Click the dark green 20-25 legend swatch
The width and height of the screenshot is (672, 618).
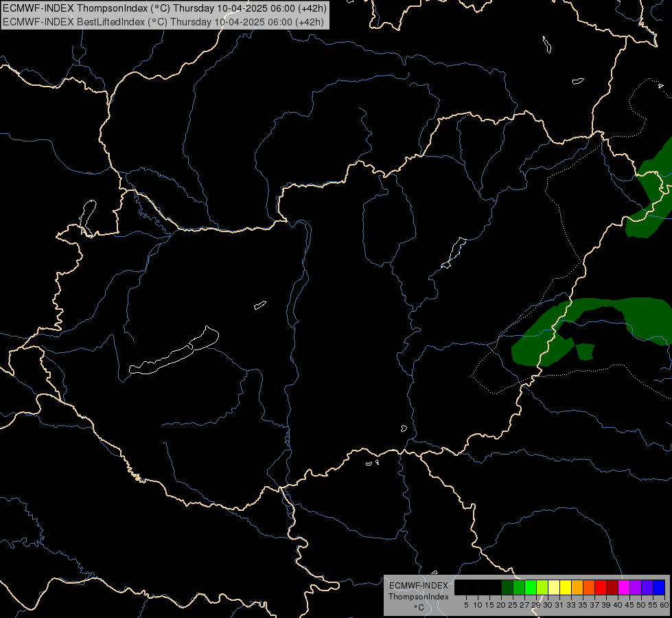(x=507, y=587)
